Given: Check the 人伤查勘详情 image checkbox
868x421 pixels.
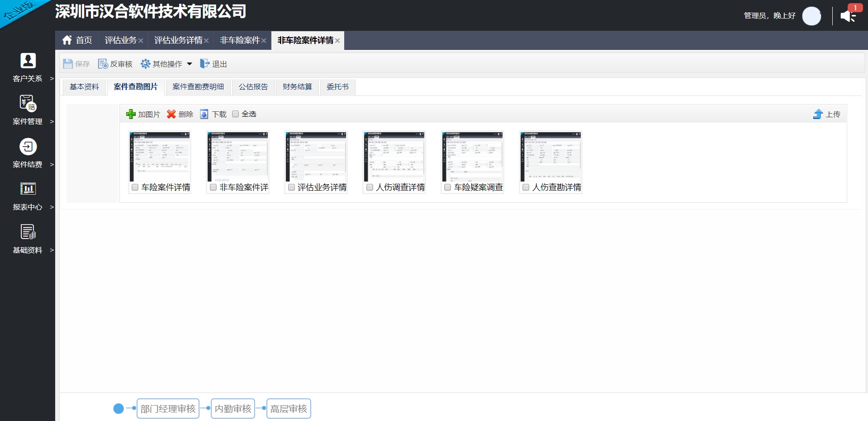Looking at the screenshot, I should 526,187.
